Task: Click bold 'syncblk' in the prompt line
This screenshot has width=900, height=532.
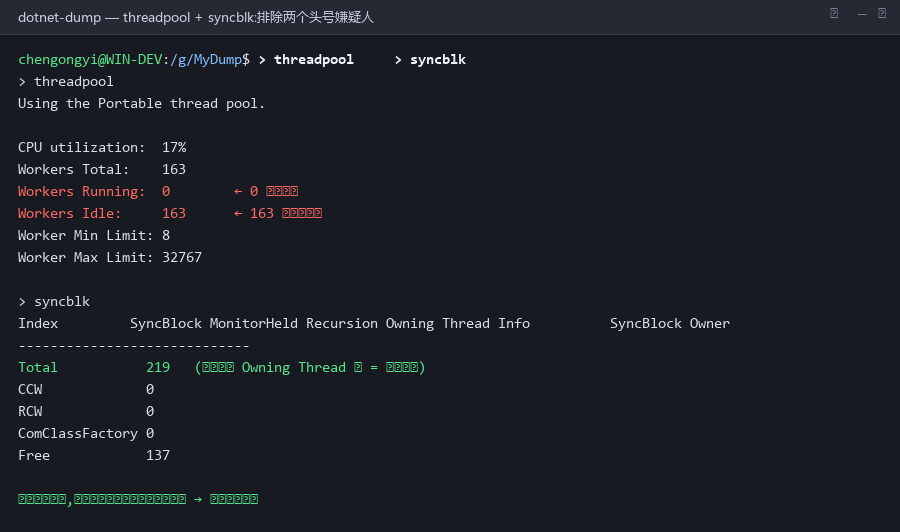Action: coord(438,60)
